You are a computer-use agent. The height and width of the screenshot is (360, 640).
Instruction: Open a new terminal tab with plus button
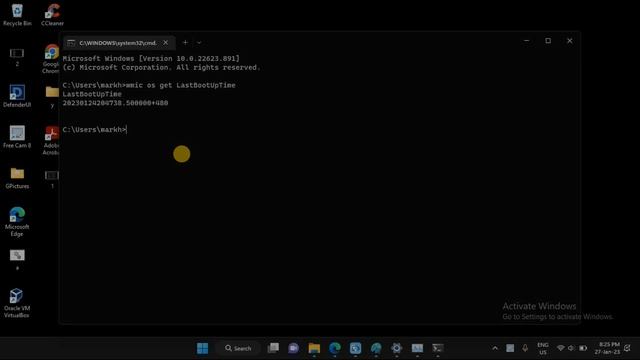185,42
